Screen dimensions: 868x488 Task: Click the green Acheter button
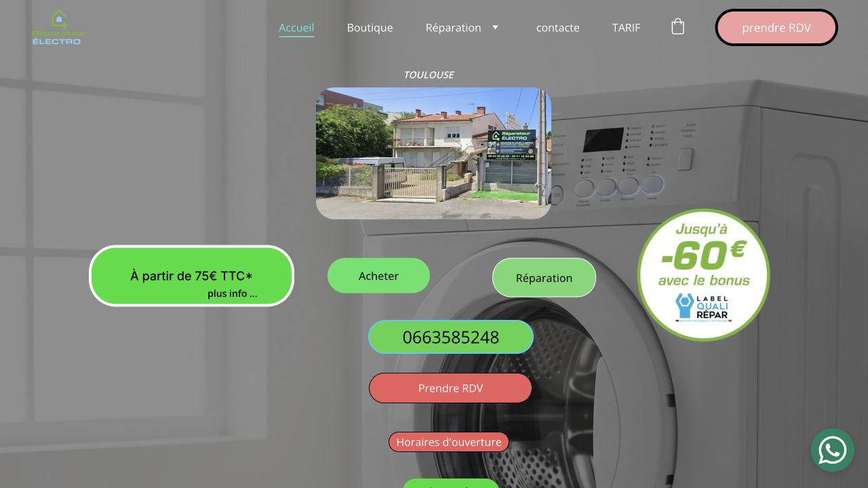(378, 276)
